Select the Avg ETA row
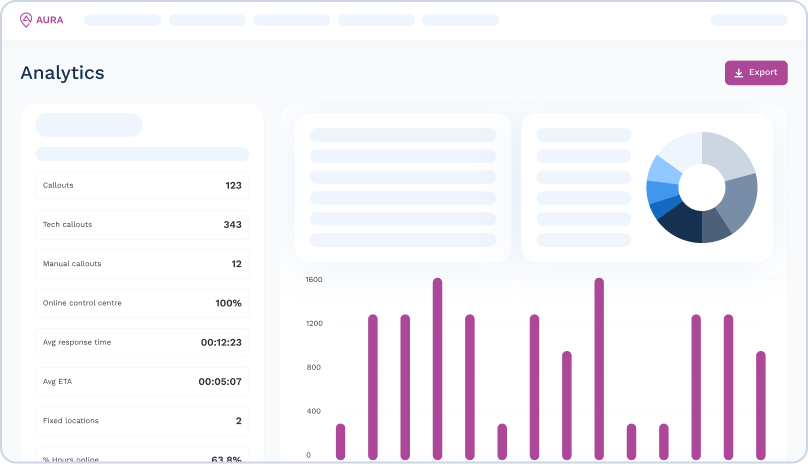Screen dimensions: 808x464 (142, 382)
